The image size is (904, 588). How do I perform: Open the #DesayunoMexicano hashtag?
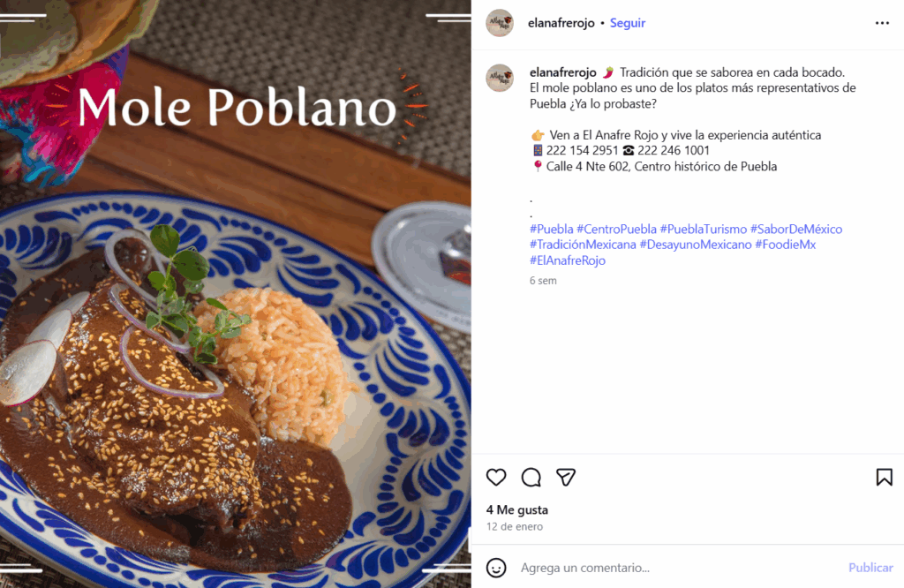tap(696, 245)
